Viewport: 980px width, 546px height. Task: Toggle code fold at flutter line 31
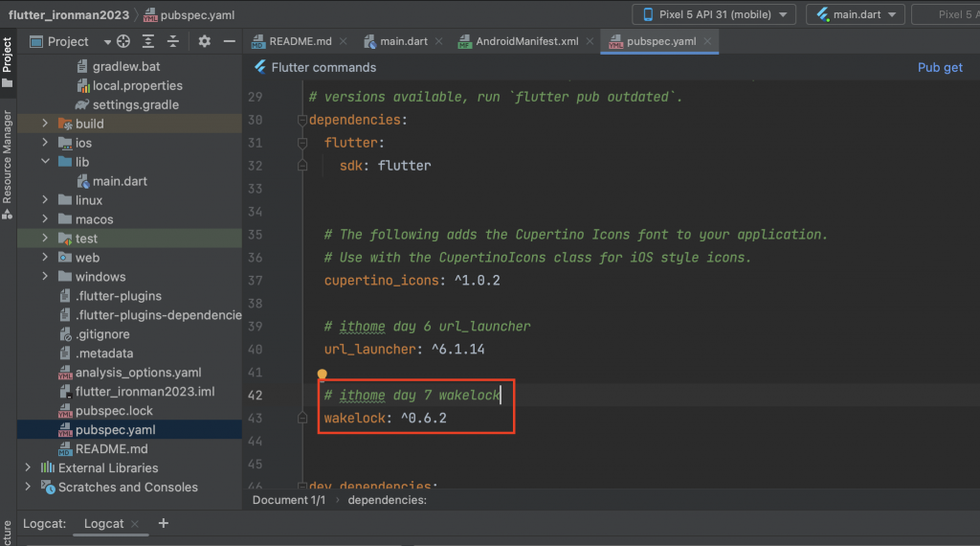coord(302,143)
